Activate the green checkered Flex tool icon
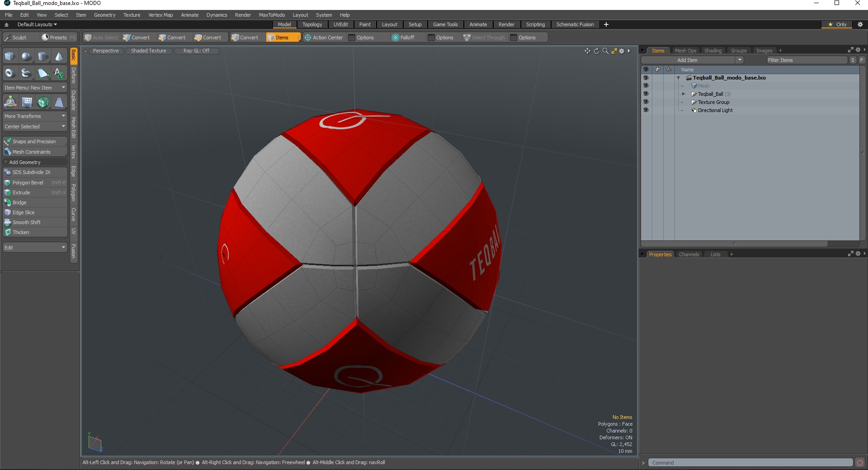The height and width of the screenshot is (470, 868). pyautogui.click(x=42, y=103)
